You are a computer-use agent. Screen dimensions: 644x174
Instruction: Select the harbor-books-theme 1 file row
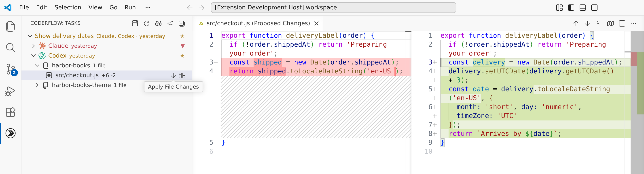106,85
